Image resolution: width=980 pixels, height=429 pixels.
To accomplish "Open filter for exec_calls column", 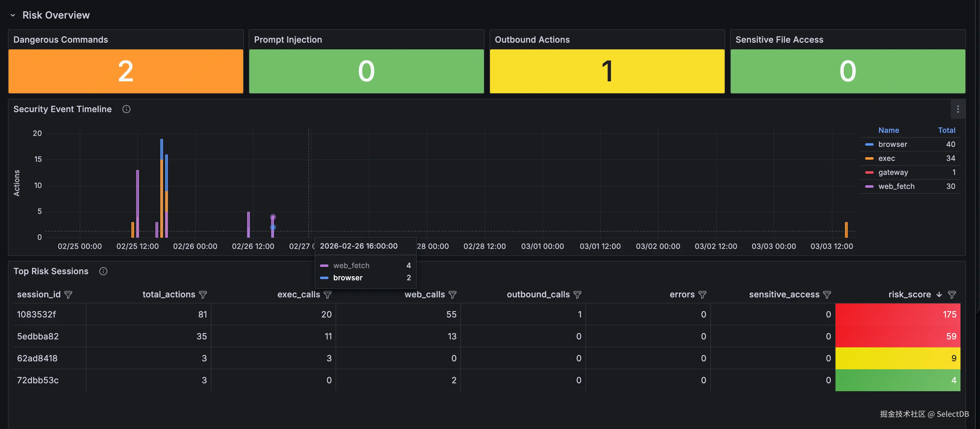I will click(328, 295).
